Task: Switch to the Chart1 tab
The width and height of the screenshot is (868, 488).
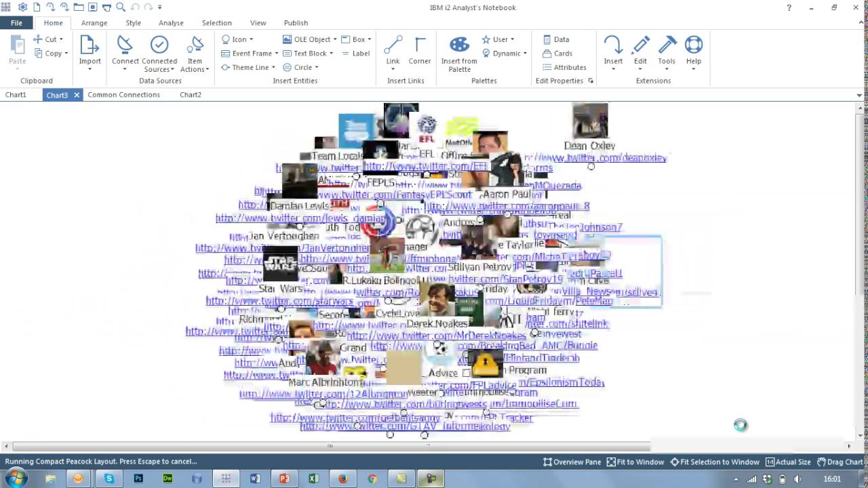Action: point(16,95)
